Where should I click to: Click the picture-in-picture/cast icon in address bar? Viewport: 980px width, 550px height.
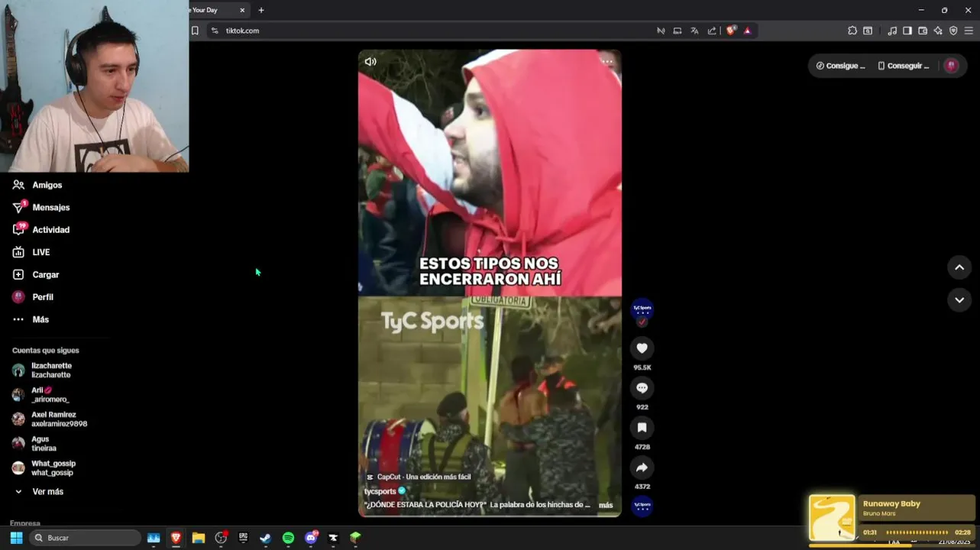point(678,31)
